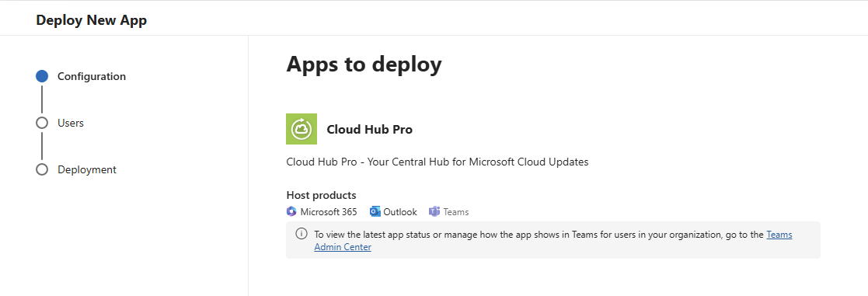Go to the Deployment step label
Viewport: 868px width, 296px height.
[87, 169]
